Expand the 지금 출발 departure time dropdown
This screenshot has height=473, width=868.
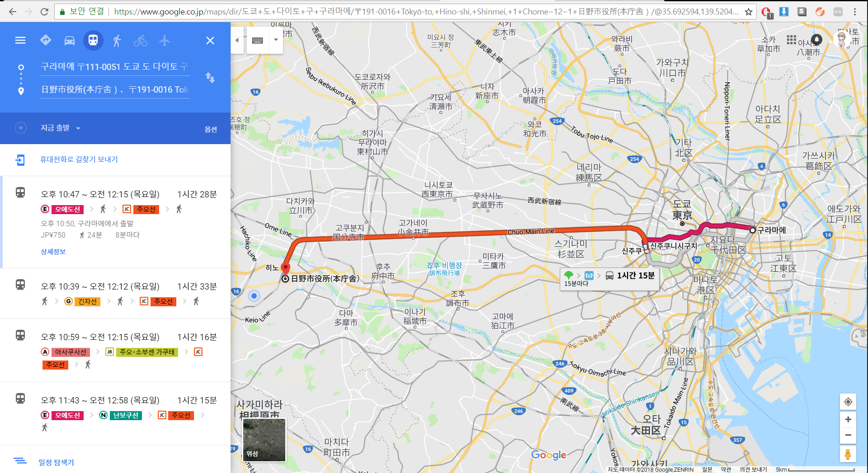coord(61,128)
